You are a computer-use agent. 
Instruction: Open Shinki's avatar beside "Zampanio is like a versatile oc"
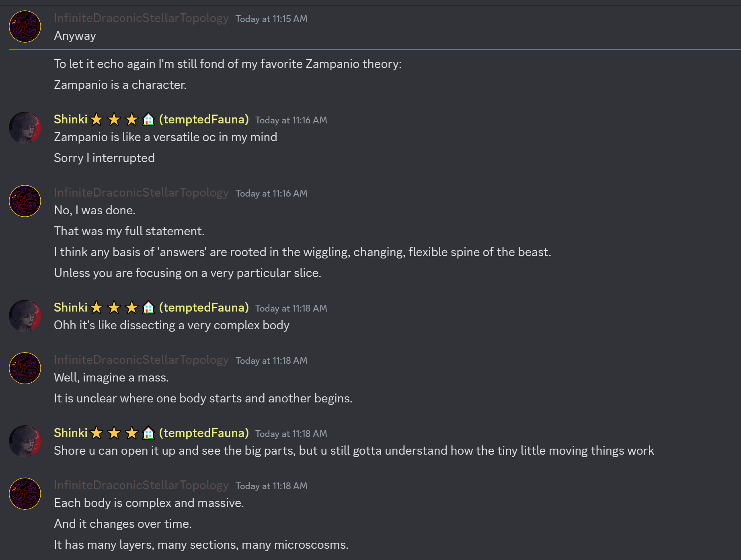point(25,128)
